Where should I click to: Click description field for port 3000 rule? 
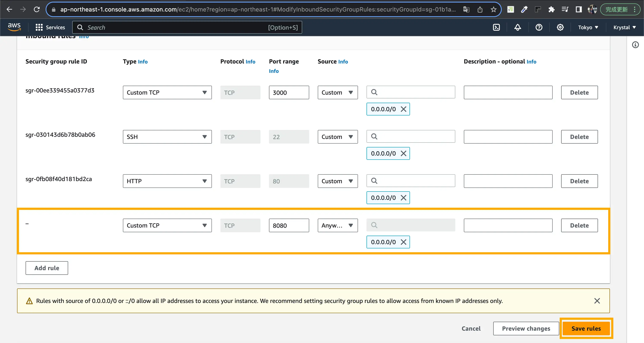pyautogui.click(x=508, y=93)
